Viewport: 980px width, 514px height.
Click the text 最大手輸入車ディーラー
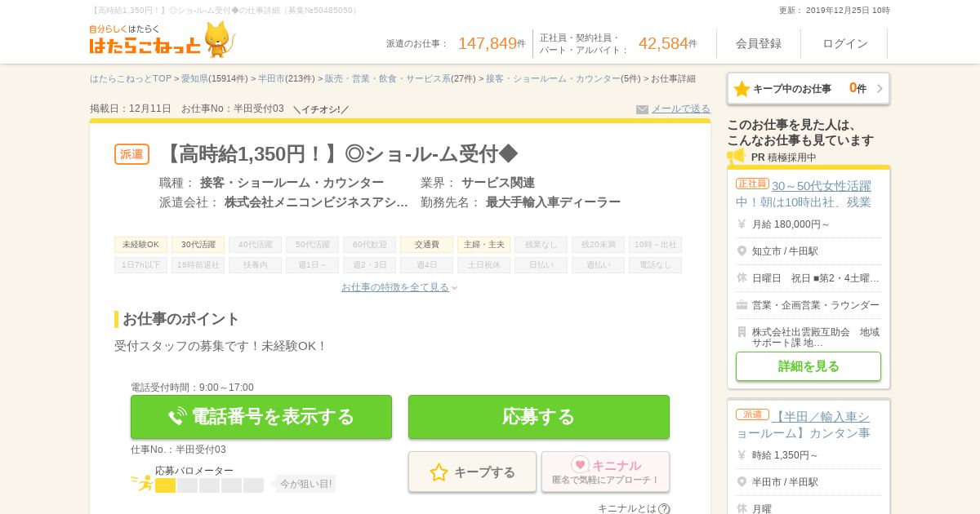[553, 202]
